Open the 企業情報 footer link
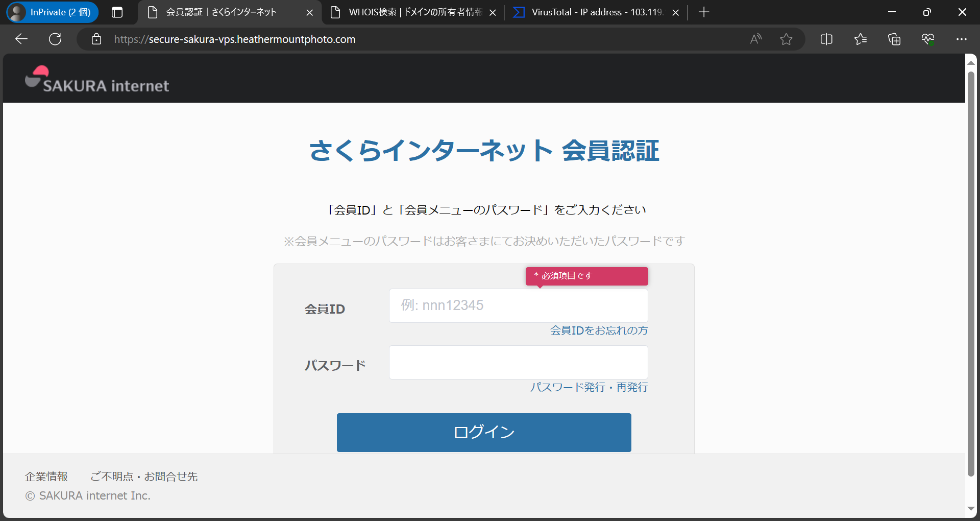Viewport: 980px width, 521px height. pos(46,477)
